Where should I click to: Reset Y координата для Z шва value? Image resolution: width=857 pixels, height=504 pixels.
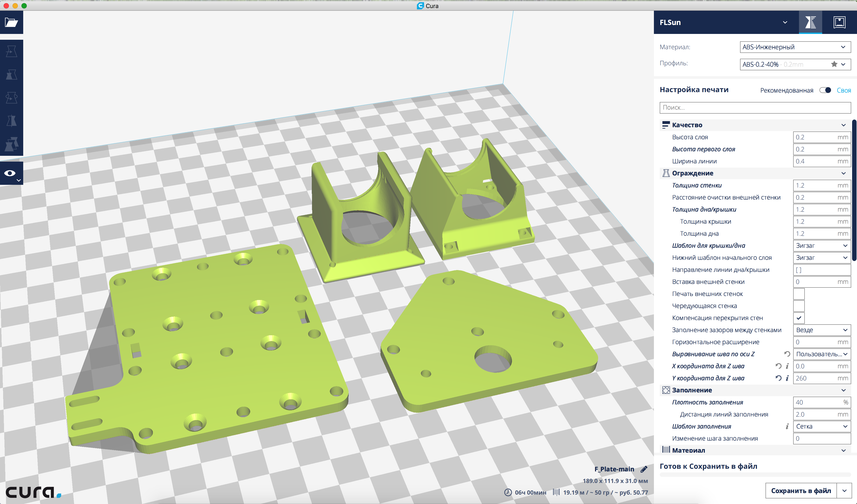(x=778, y=378)
